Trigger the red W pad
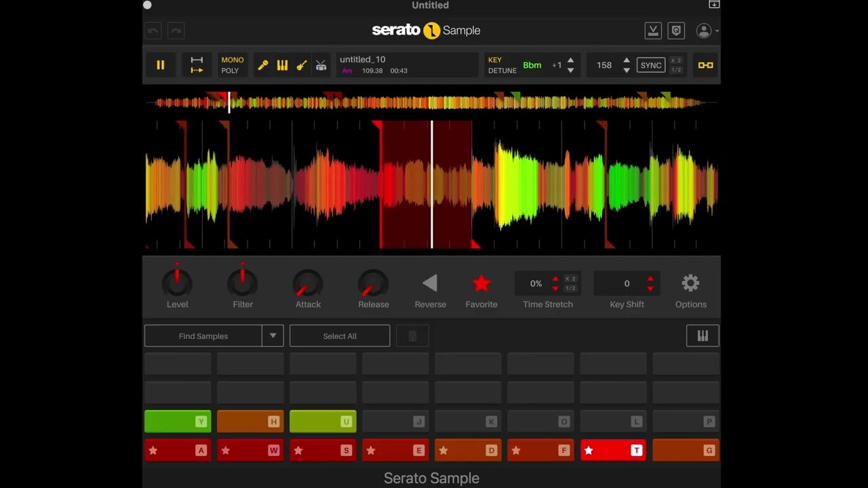The image size is (868, 488). [250, 450]
